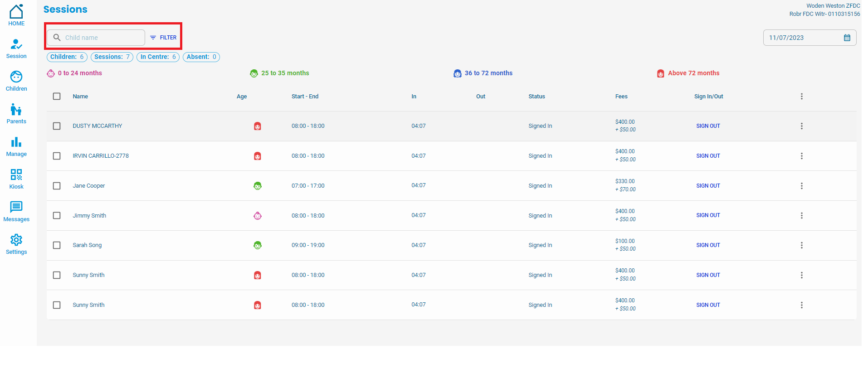The width and height of the screenshot is (868, 388).
Task: Check Sarah Song row checkbox
Action: [57, 245]
